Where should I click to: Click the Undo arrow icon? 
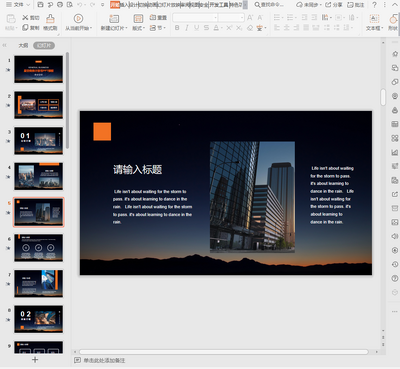coord(80,5)
